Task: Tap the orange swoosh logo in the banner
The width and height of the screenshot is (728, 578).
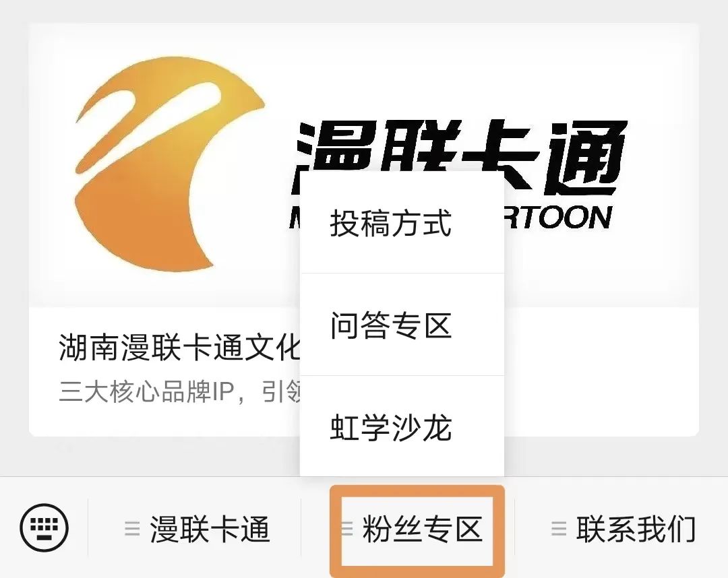Action: [170, 163]
